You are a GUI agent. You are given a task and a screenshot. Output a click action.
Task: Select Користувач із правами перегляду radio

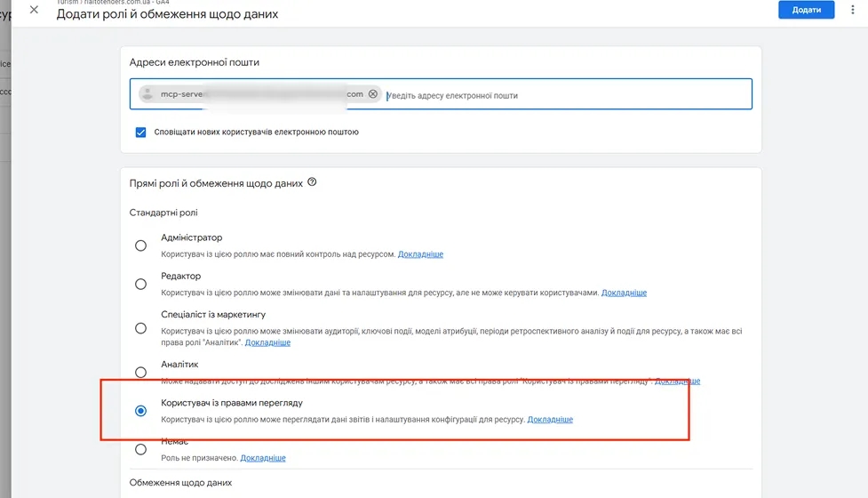coord(140,411)
